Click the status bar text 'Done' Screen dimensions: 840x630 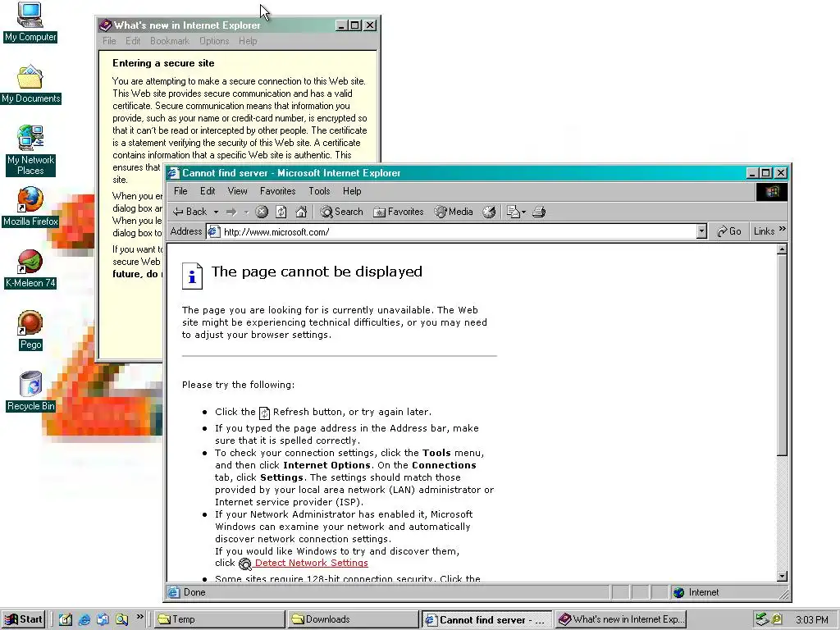(194, 592)
